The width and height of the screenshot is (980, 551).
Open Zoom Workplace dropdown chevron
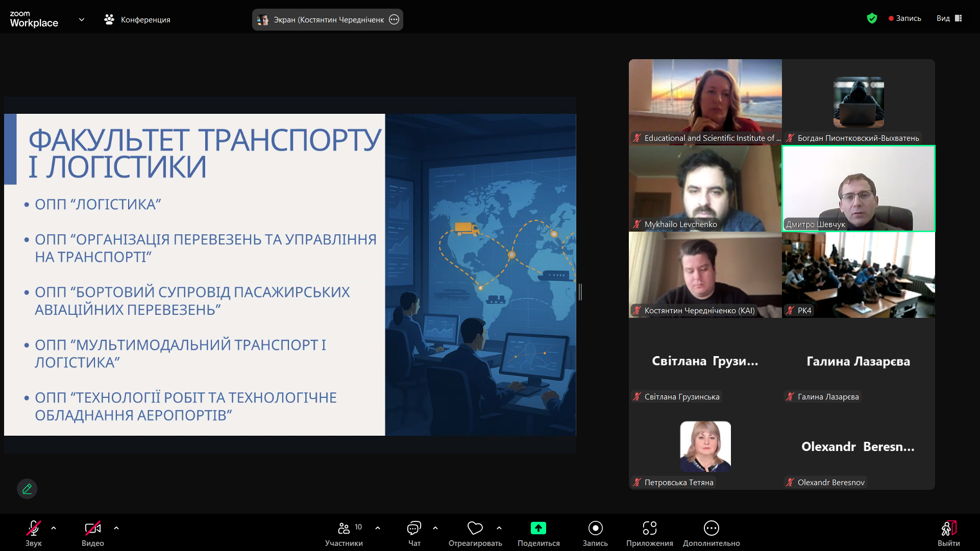pos(82,20)
